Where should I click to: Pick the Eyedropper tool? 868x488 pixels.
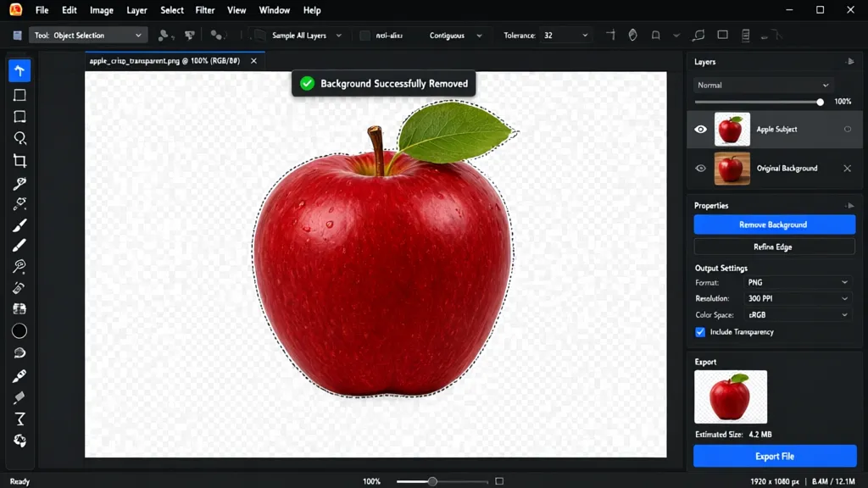pos(19,183)
